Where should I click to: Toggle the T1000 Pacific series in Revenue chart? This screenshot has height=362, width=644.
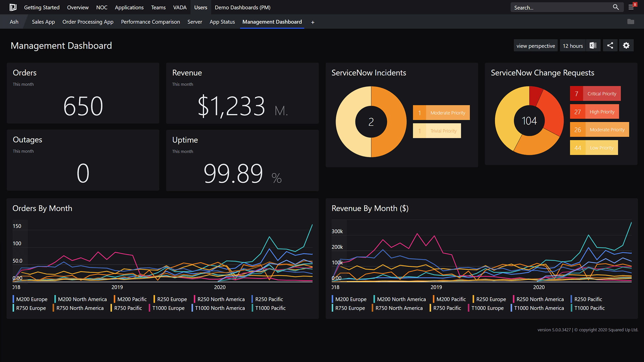(x=588, y=308)
